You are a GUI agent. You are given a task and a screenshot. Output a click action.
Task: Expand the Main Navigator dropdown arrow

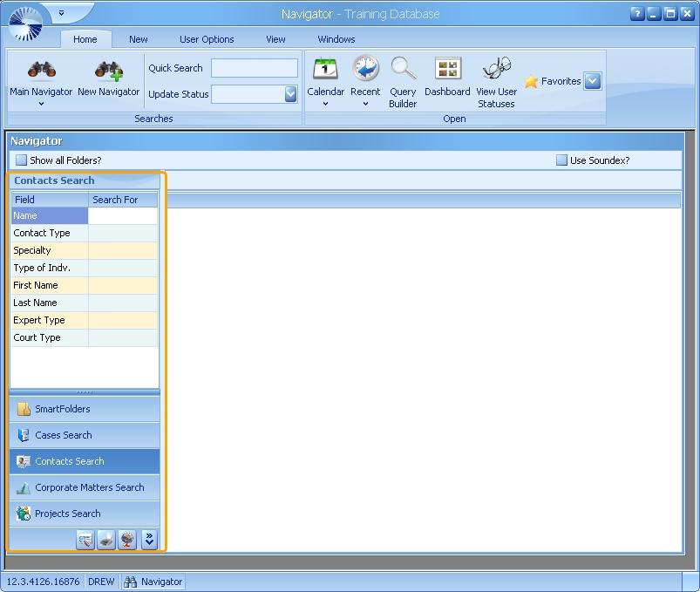coord(41,104)
